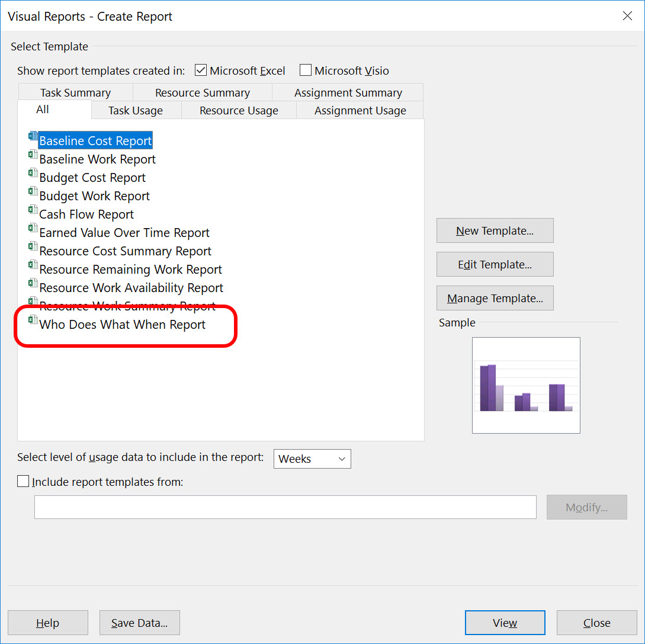Switch to the Assignment Usage tab

[x=360, y=110]
